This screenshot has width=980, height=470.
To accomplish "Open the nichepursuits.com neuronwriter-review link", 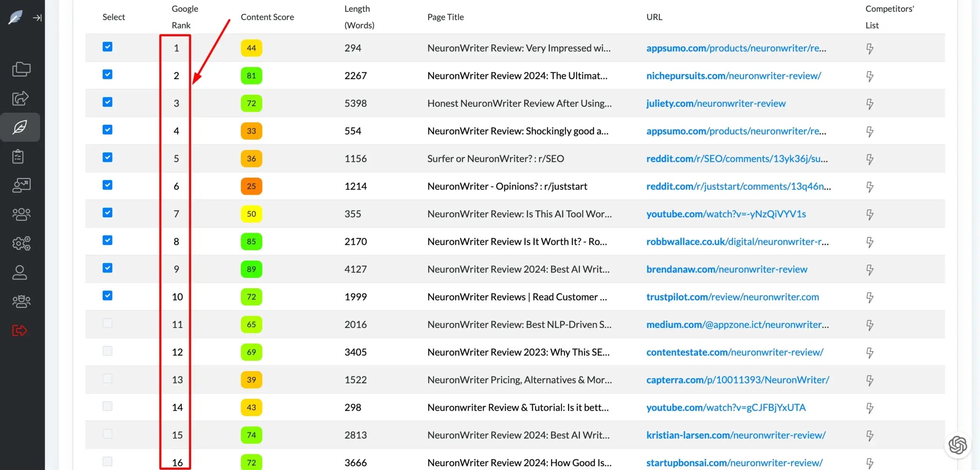I will point(733,76).
